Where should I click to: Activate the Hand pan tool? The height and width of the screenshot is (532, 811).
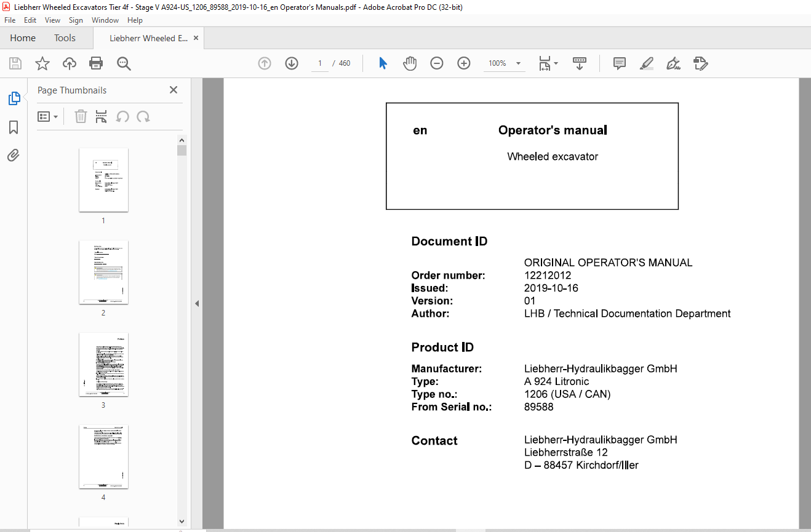tap(410, 63)
